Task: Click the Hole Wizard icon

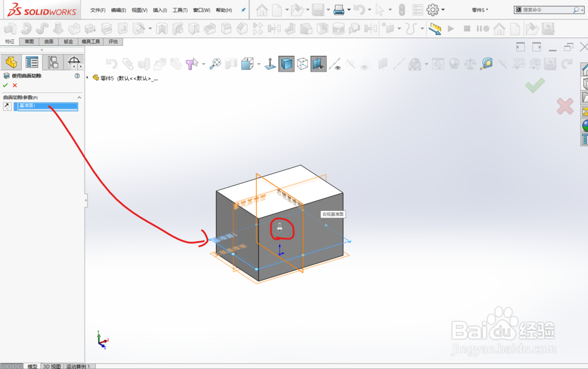Action: coord(139,28)
